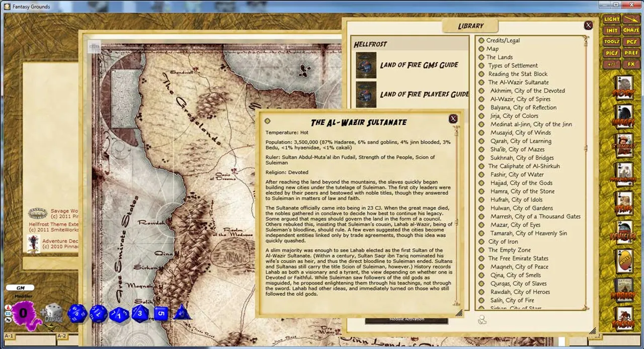This screenshot has width=644, height=349.
Task: Open the Map library entry
Action: coord(492,49)
